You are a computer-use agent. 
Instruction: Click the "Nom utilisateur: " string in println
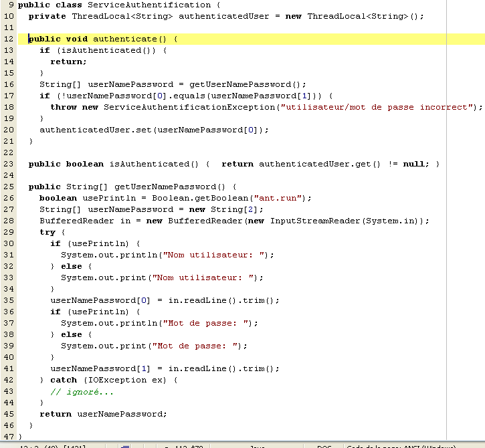coord(217,255)
